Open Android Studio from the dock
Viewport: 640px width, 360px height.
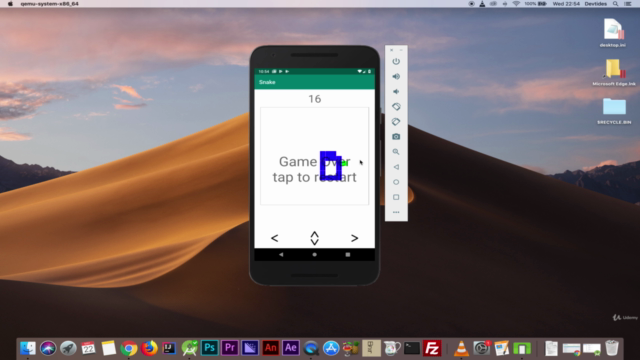[x=189, y=348]
